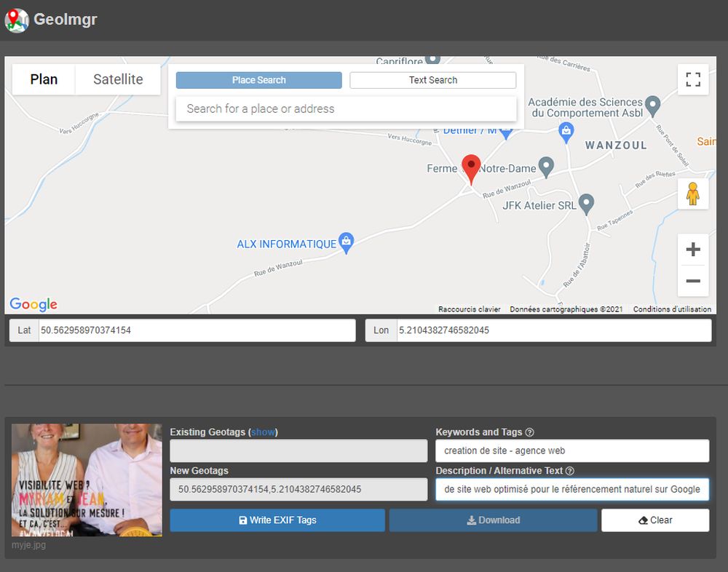Click help icon beside Keywords and Tags
The image size is (728, 572).
[x=529, y=432]
